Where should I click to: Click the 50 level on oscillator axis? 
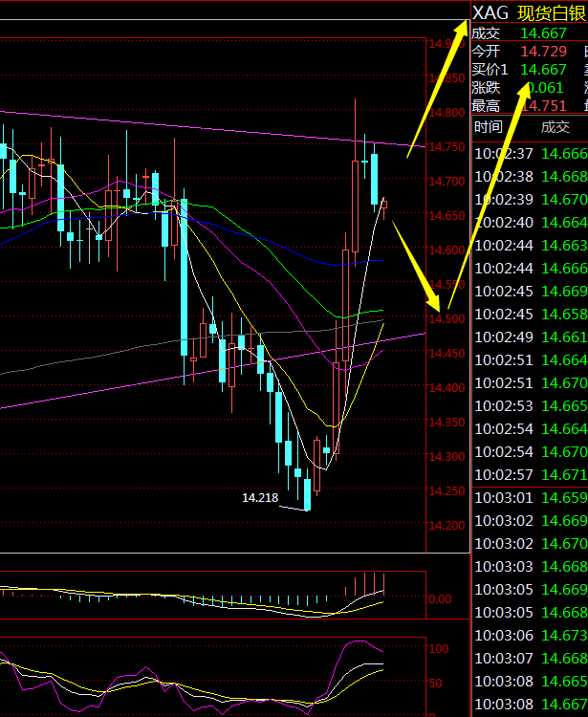435,683
